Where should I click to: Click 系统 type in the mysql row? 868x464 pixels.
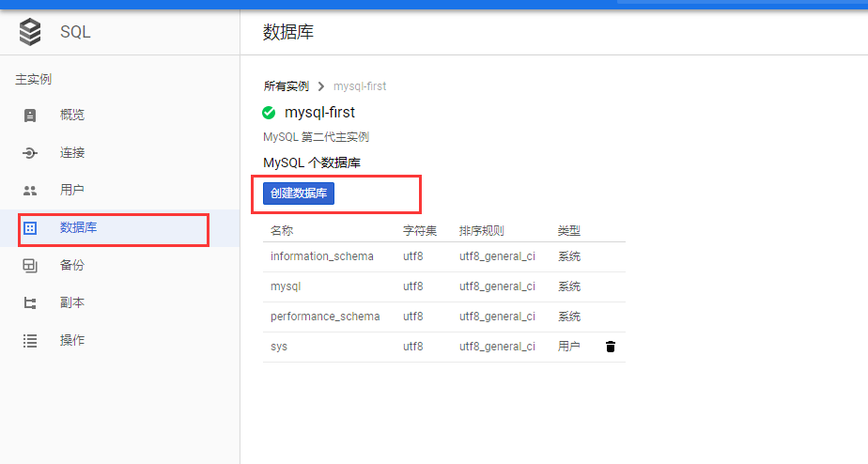569,286
